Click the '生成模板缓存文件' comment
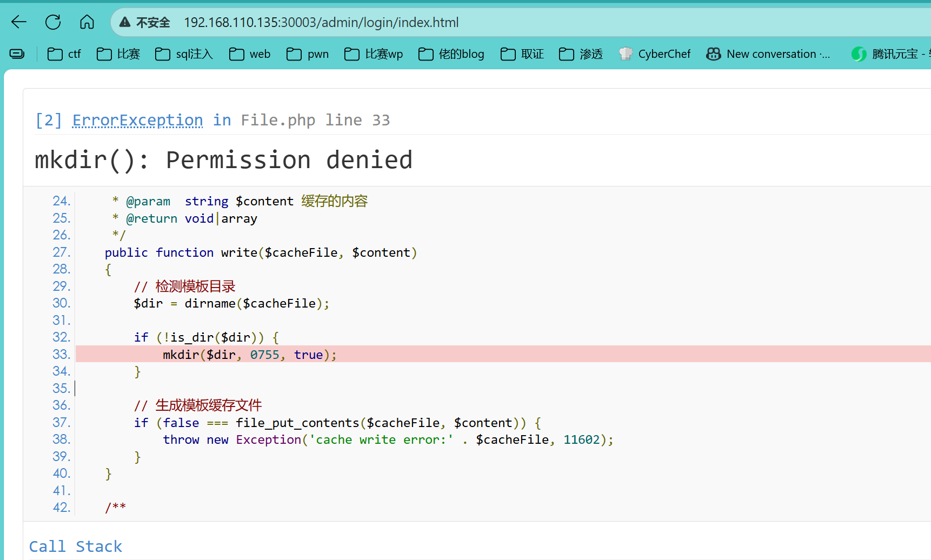Screen dimensions: 931x560 pyautogui.click(x=198, y=405)
